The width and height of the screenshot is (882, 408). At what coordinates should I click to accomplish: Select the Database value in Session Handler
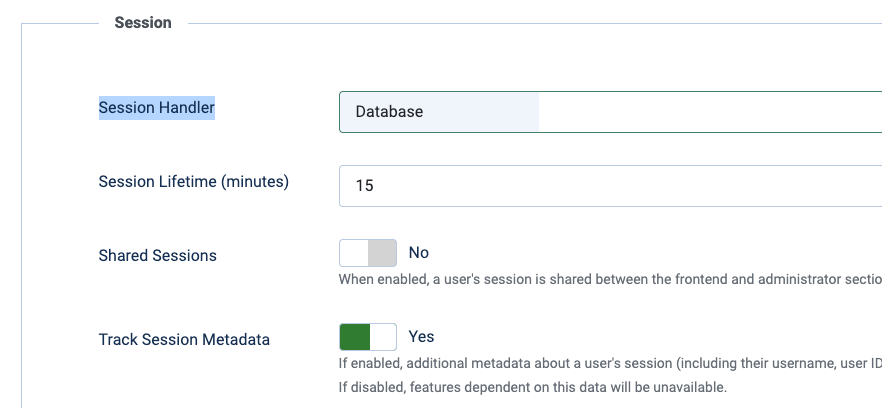click(389, 111)
